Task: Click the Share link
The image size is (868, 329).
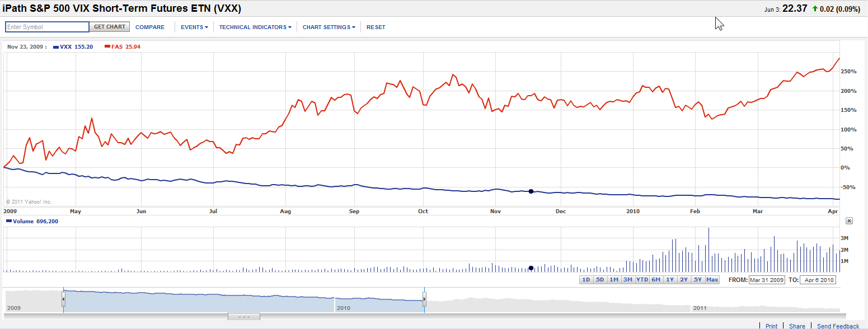Action: point(797,326)
